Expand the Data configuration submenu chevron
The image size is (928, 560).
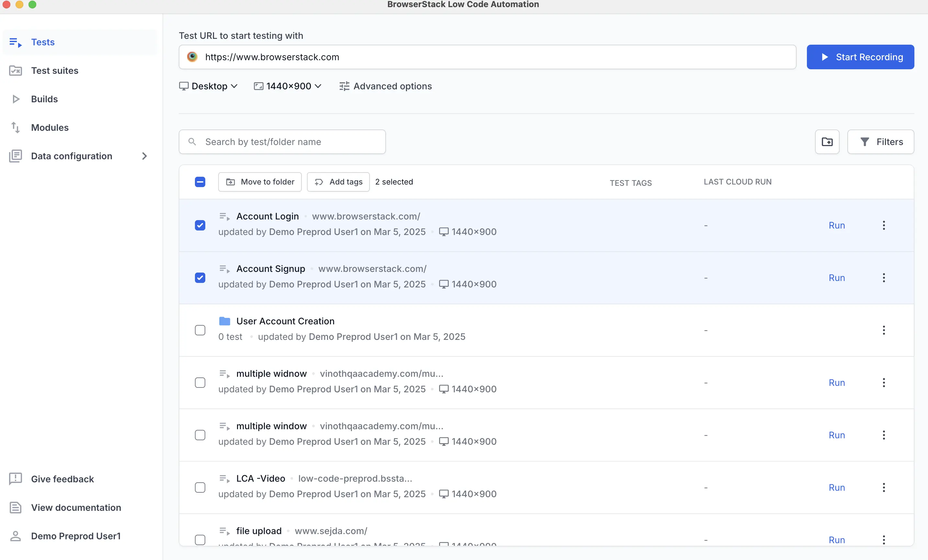point(145,156)
